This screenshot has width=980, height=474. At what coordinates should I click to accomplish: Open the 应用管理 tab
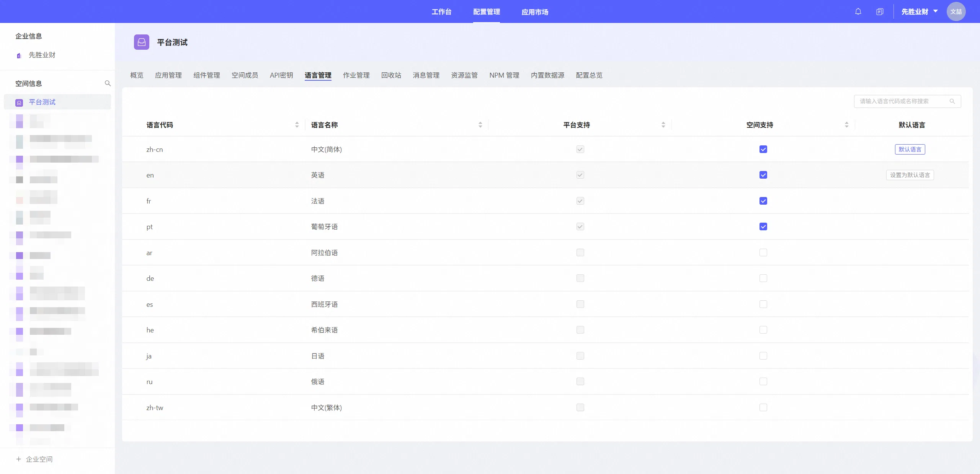coord(168,75)
